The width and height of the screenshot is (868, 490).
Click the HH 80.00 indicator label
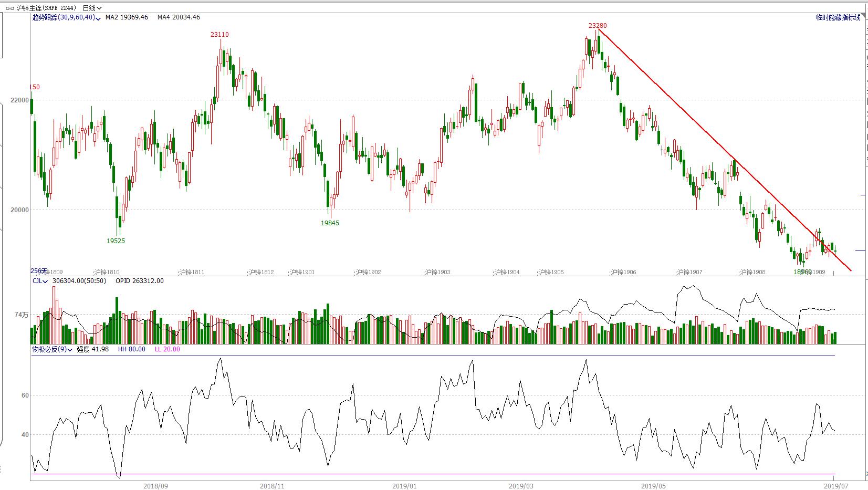click(131, 349)
